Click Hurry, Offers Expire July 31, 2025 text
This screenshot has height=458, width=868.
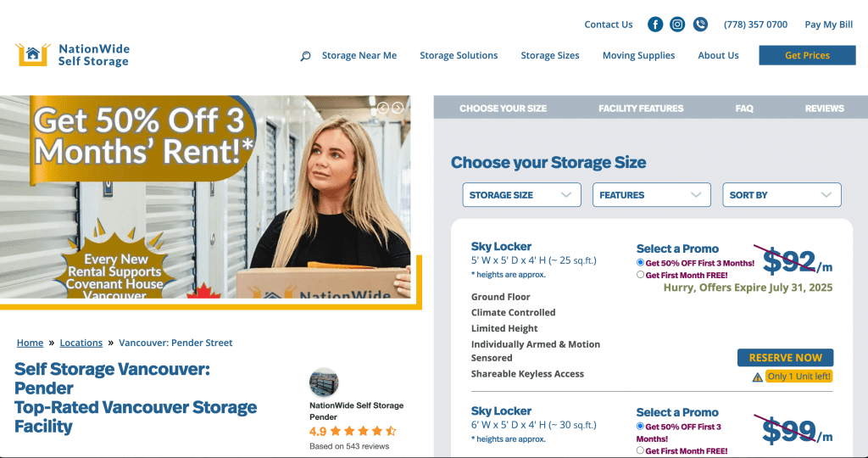(748, 288)
